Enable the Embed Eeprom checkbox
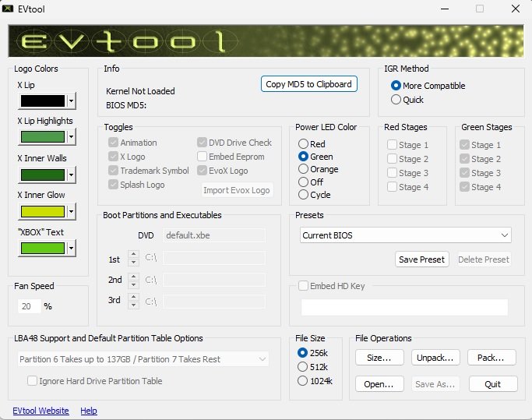 (x=231, y=157)
